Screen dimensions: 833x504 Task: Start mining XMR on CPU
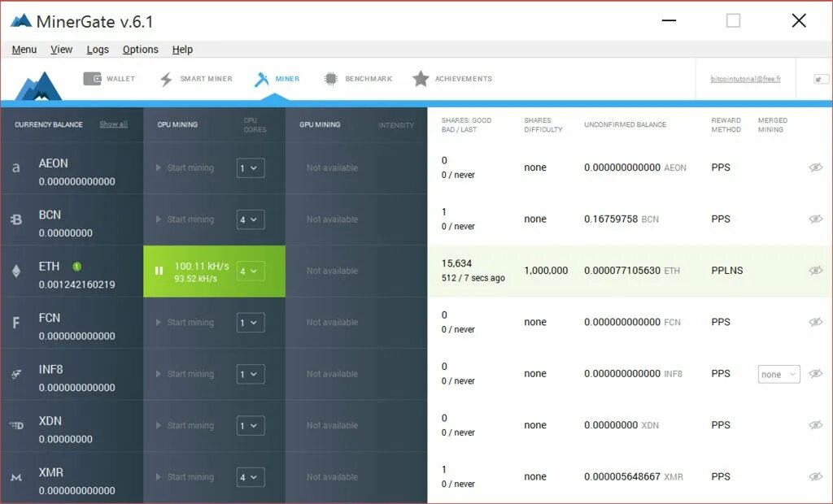pos(185,477)
